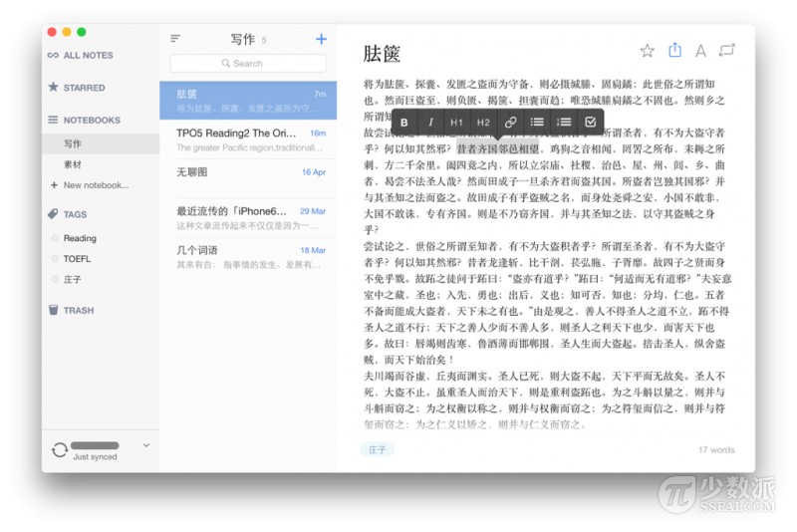797x532 pixels.
Task: Open font settings with the A icon
Action: tap(700, 51)
